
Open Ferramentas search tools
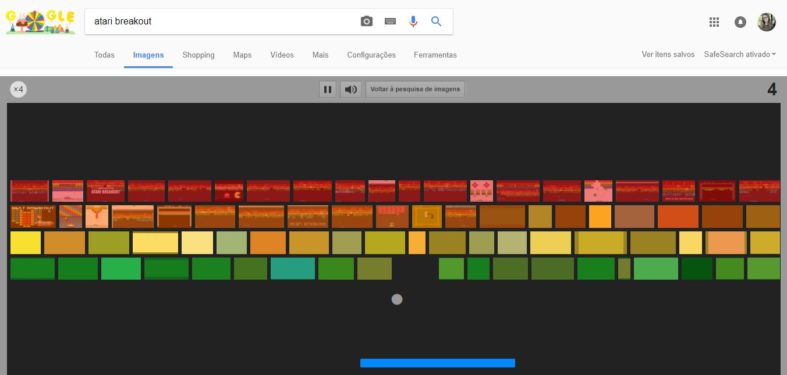[435, 55]
